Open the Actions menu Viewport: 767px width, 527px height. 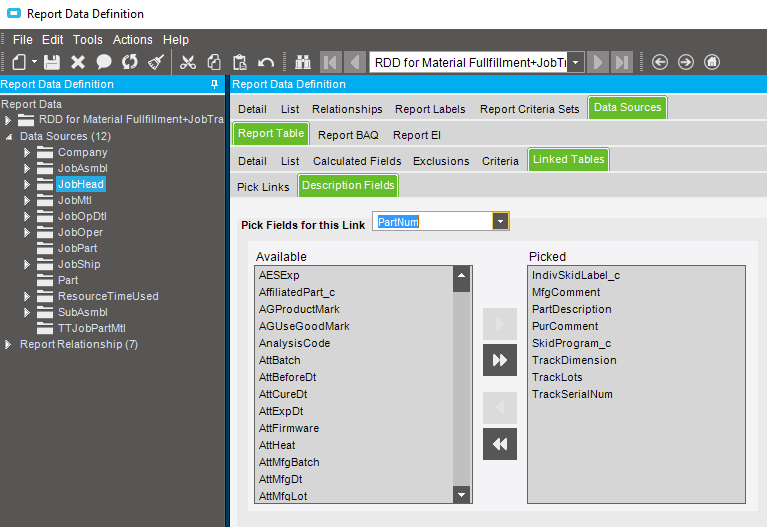(133, 40)
